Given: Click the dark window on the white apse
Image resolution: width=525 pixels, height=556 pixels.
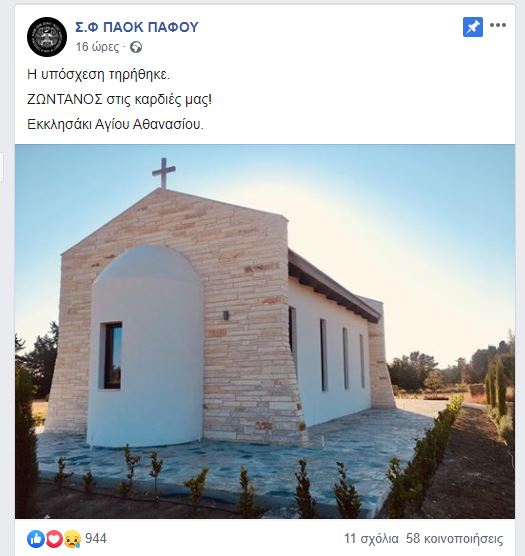Looking at the screenshot, I should point(113,356).
